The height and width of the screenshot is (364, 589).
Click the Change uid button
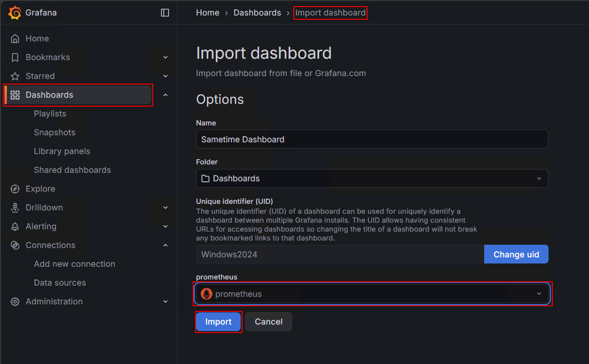click(x=516, y=254)
